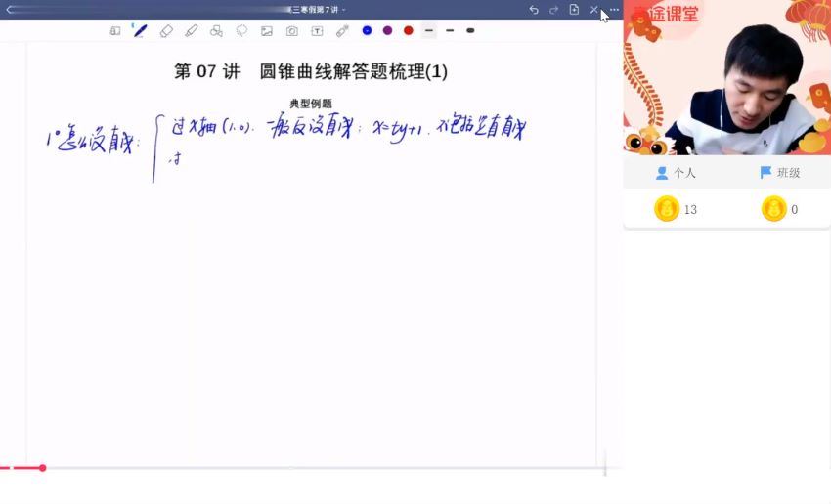Open the document title dropdown
This screenshot has height=504, width=831.
tap(317, 10)
